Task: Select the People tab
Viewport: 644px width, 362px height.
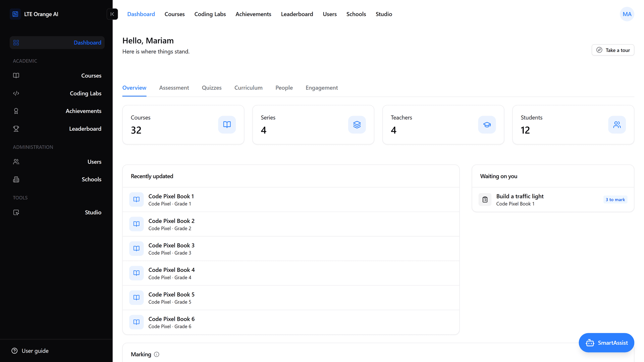Action: tap(284, 88)
